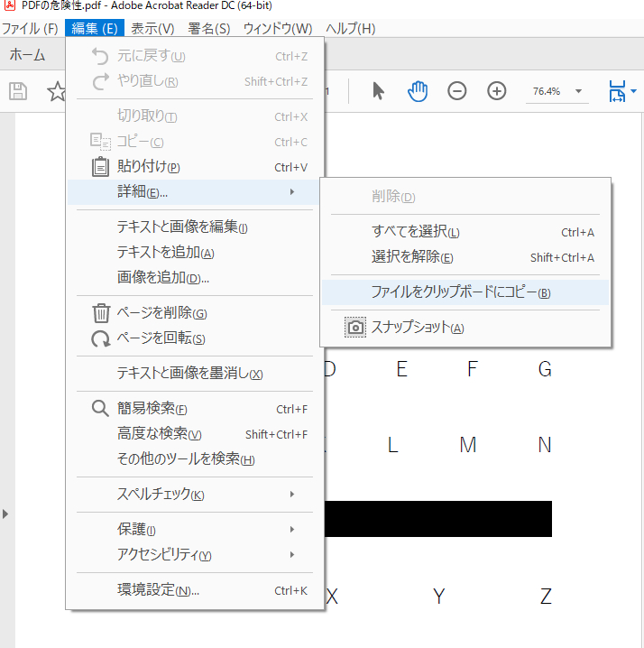Click the zoom out minus icon

[457, 91]
